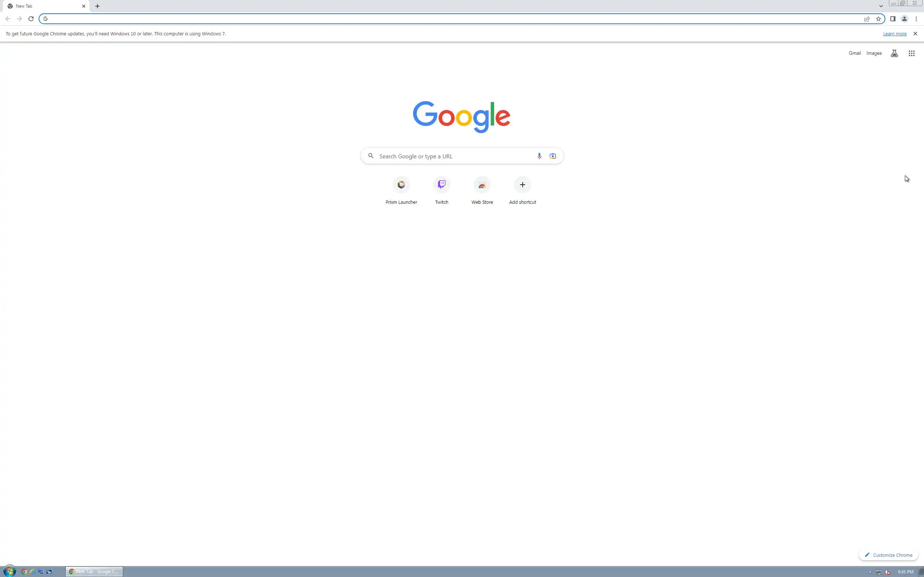The width and height of the screenshot is (924, 577).
Task: Open the profile avatar menu
Action: click(904, 19)
